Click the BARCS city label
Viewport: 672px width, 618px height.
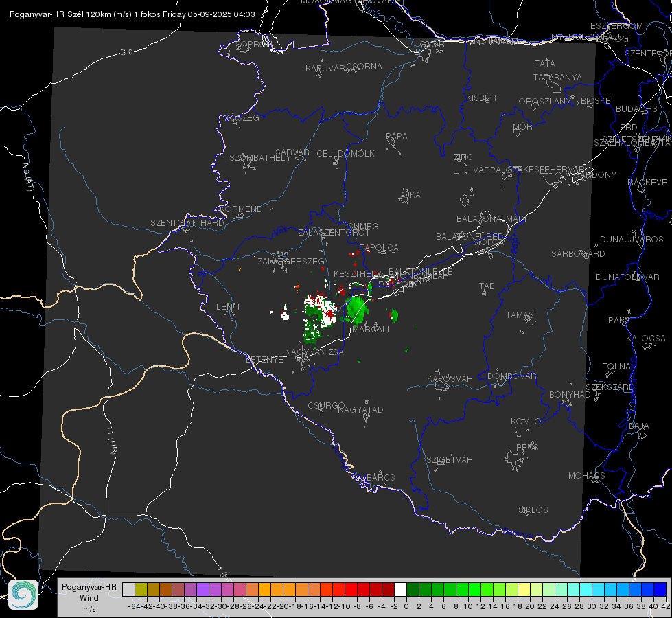(381, 477)
